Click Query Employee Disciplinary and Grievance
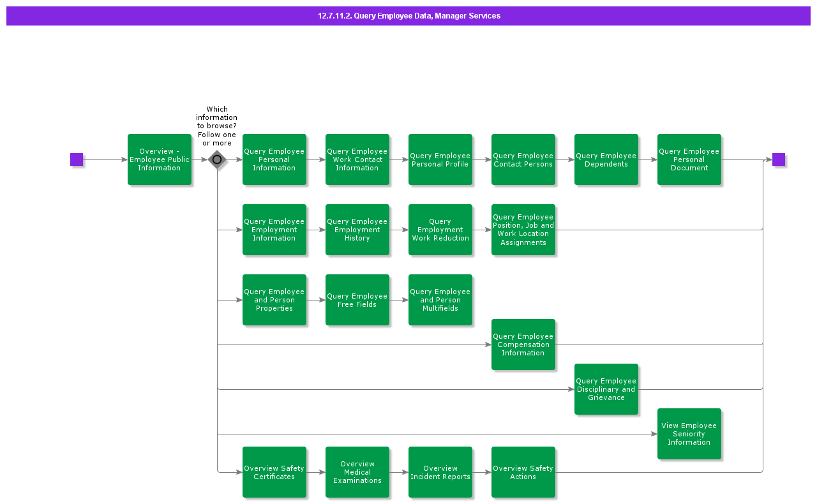The image size is (817, 504). 606,389
